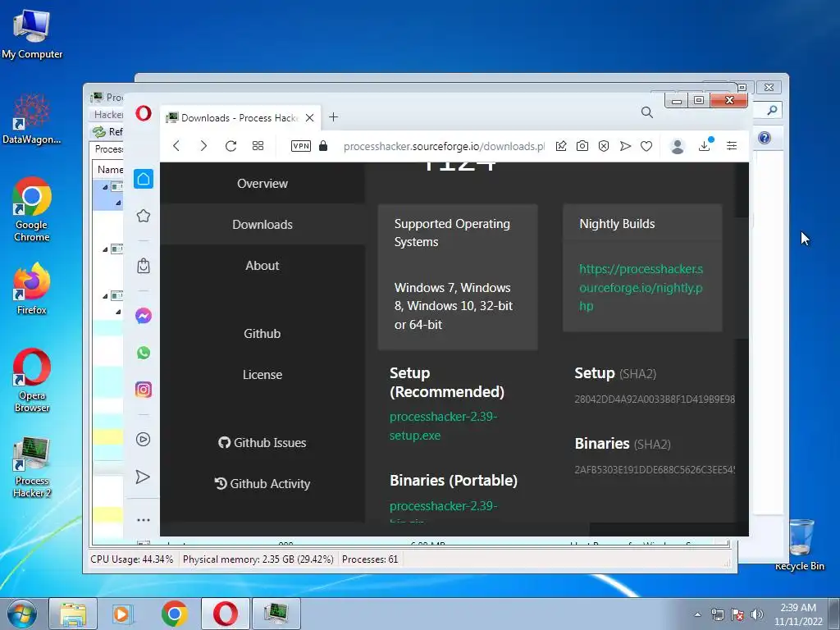Take a snapshot with camera icon
Screen dimensions: 840x630
tap(582, 146)
